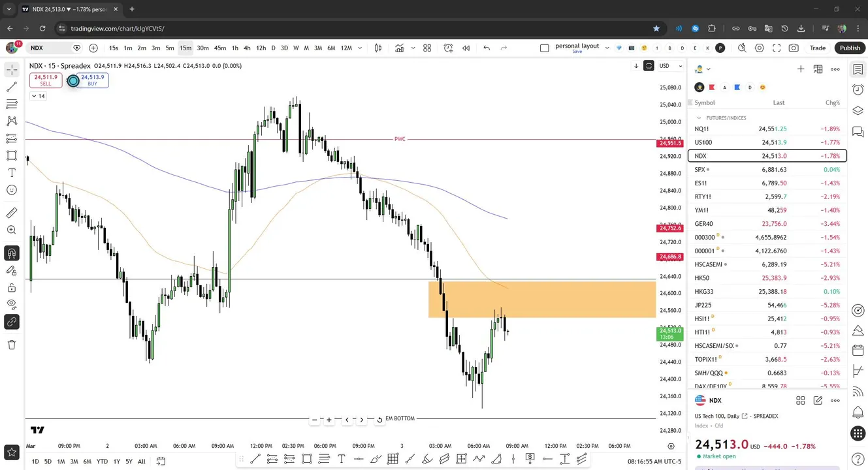Activate the zoom in tool
This screenshot has width=868, height=470.
(12, 230)
